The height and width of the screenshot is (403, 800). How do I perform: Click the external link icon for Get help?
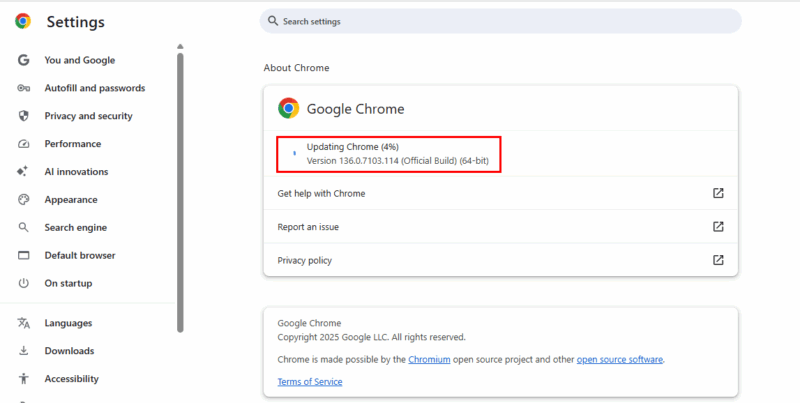click(x=718, y=193)
